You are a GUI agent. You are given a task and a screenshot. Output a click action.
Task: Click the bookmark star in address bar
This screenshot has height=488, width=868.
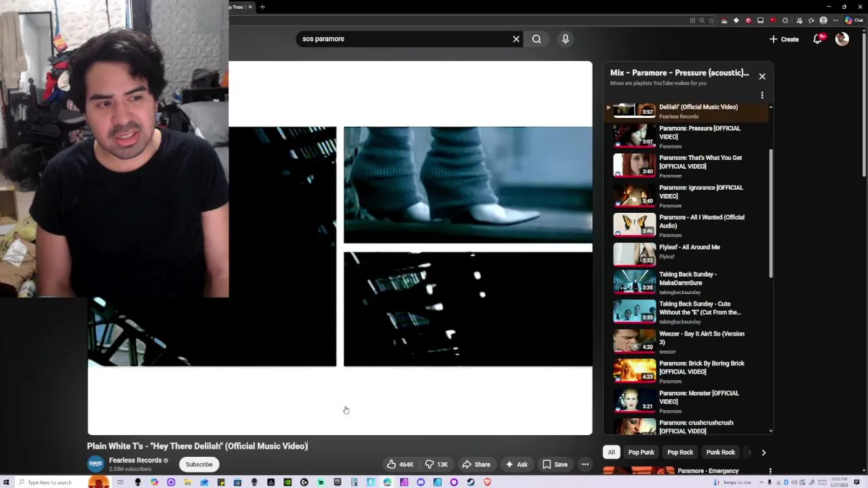point(711,20)
